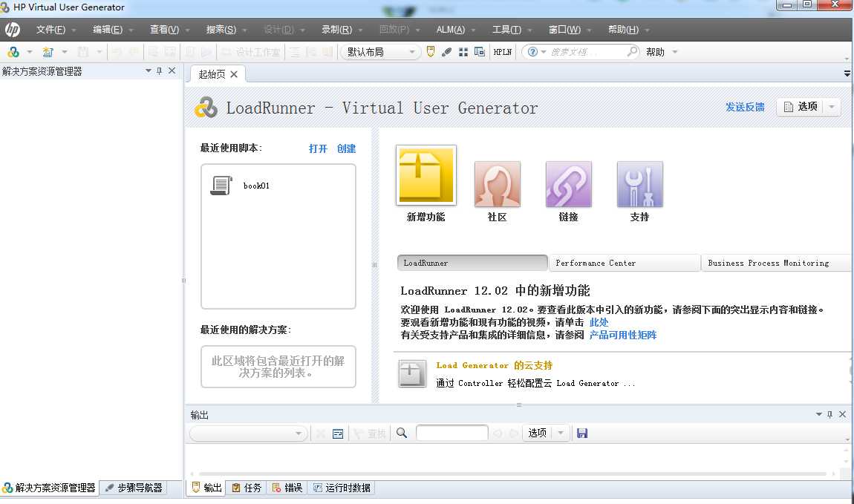Image resolution: width=854 pixels, height=504 pixels.
Task: Switch to the 步骤导航器 tab
Action: click(x=134, y=488)
